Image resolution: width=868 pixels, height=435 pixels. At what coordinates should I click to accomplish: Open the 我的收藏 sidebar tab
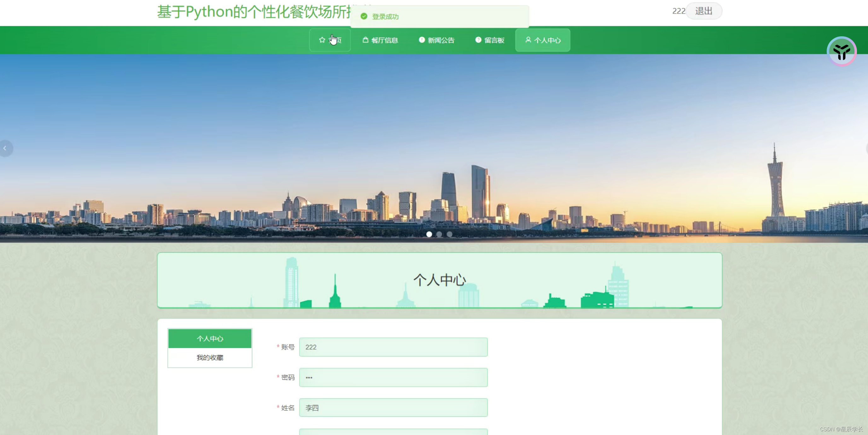click(210, 357)
